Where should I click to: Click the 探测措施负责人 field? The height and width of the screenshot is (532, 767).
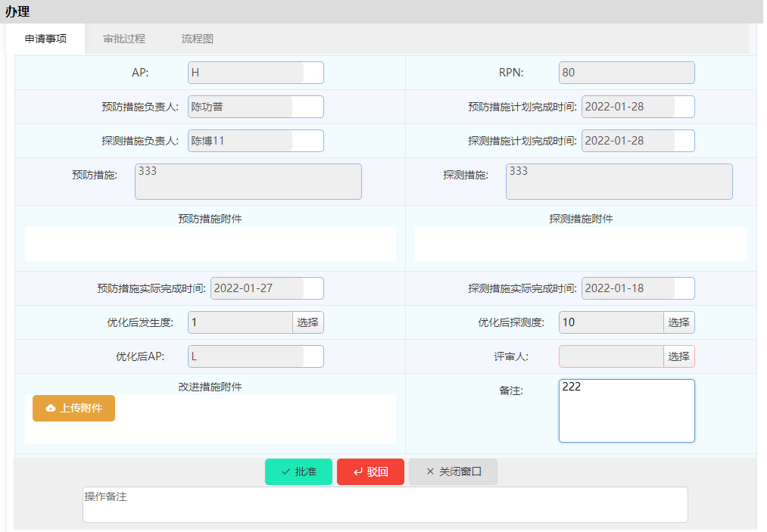255,141
